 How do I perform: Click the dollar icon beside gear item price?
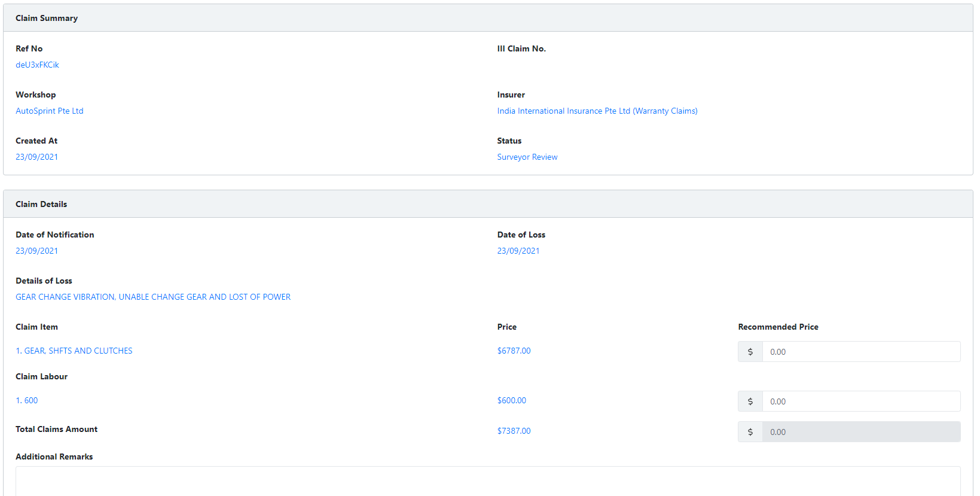click(750, 352)
